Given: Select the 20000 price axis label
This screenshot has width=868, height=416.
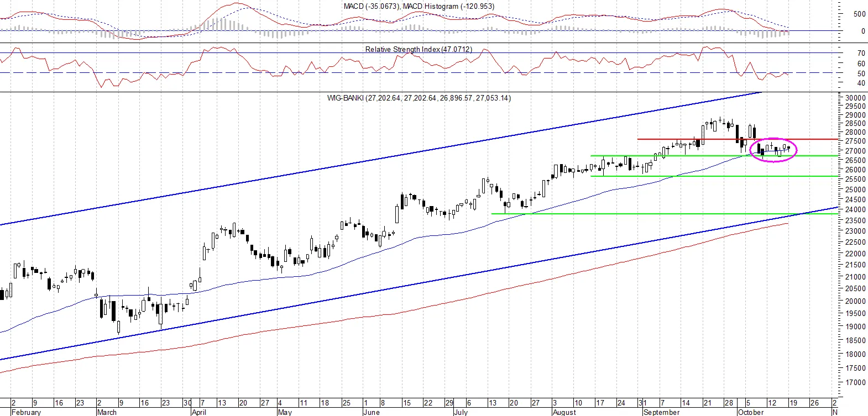Looking at the screenshot, I should (x=855, y=302).
